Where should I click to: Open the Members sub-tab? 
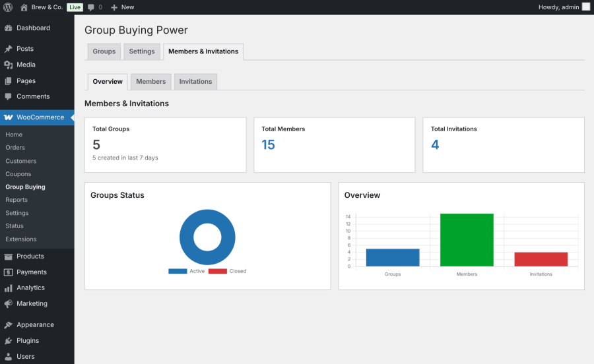(150, 82)
